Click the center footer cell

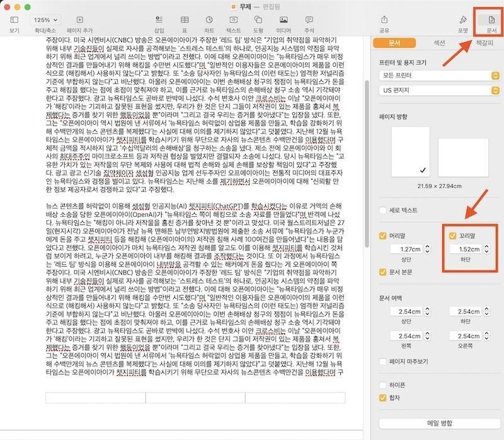point(195,398)
